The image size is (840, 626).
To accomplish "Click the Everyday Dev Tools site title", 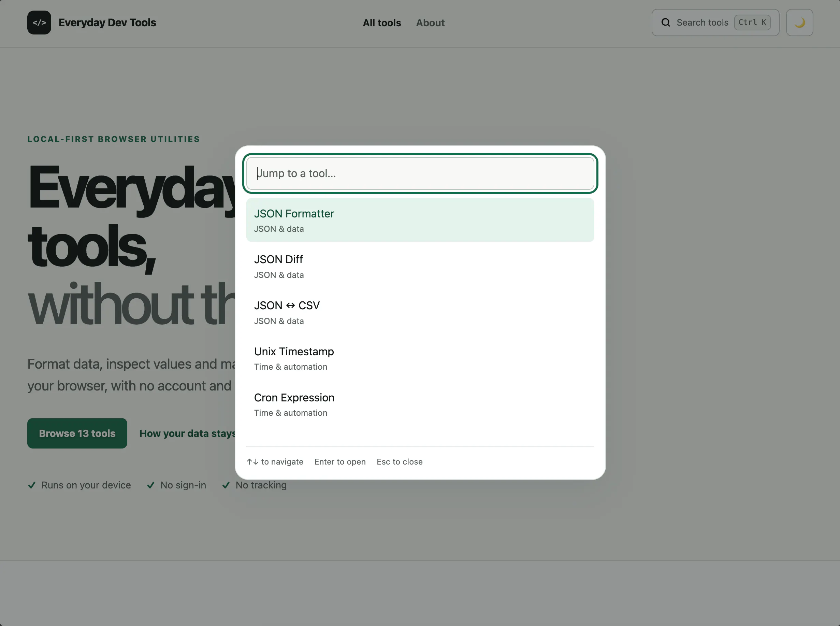I will [107, 23].
